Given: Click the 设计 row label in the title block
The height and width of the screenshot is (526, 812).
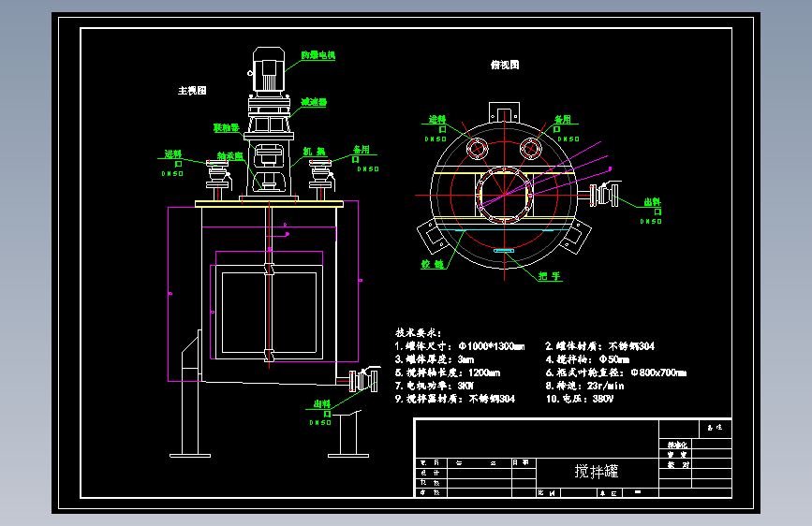Looking at the screenshot, I should point(430,473).
